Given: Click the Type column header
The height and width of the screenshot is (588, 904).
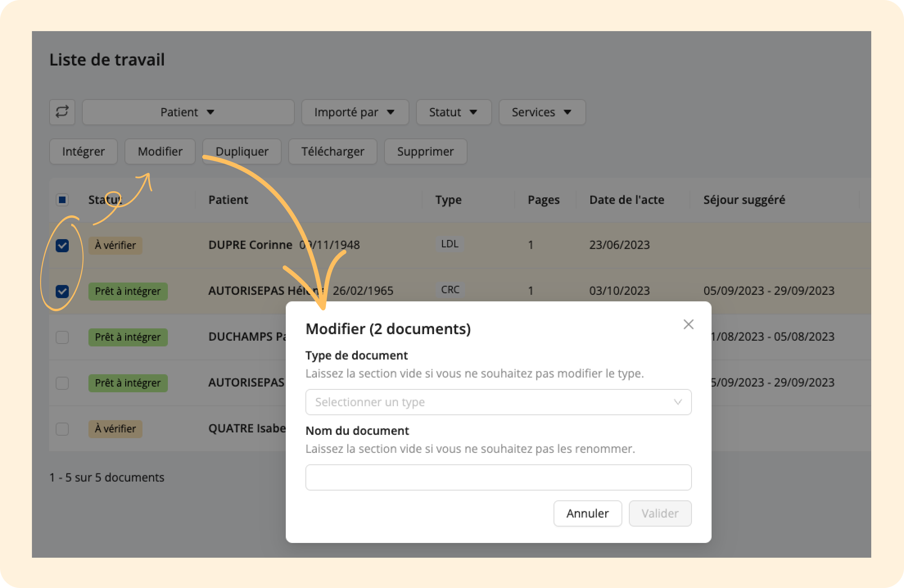Looking at the screenshot, I should click(x=448, y=200).
